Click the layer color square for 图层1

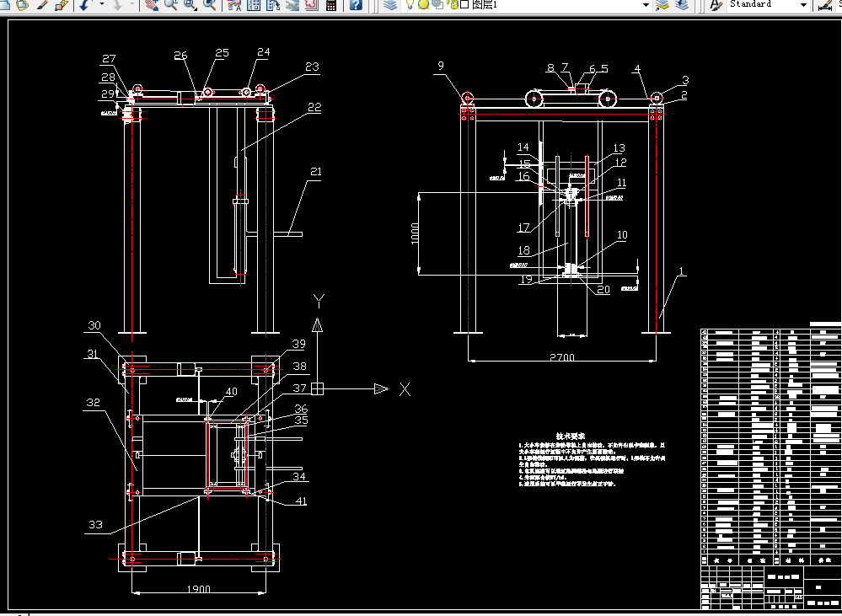point(465,4)
